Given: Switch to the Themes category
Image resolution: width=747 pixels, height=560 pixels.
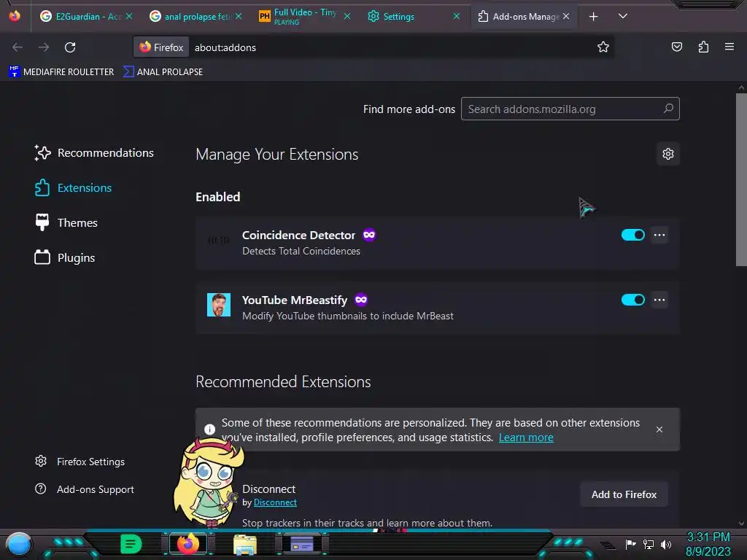Looking at the screenshot, I should coord(66,223).
